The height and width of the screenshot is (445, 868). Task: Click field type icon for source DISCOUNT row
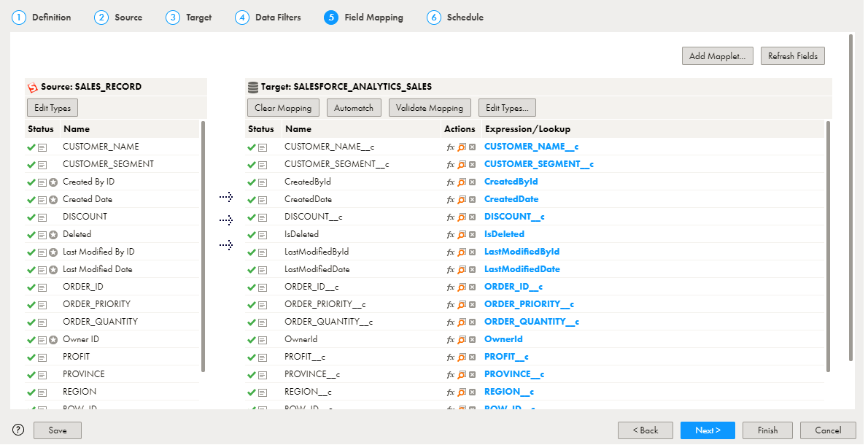tap(42, 217)
